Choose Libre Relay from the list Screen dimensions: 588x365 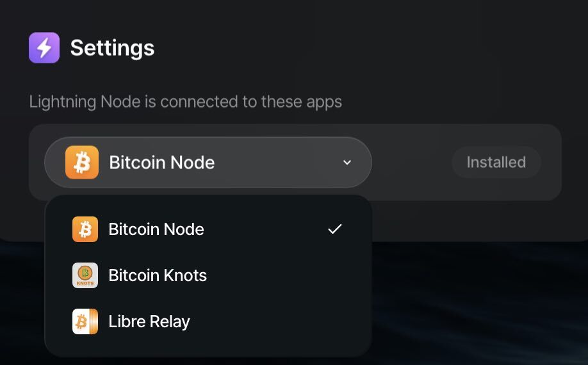pos(208,321)
